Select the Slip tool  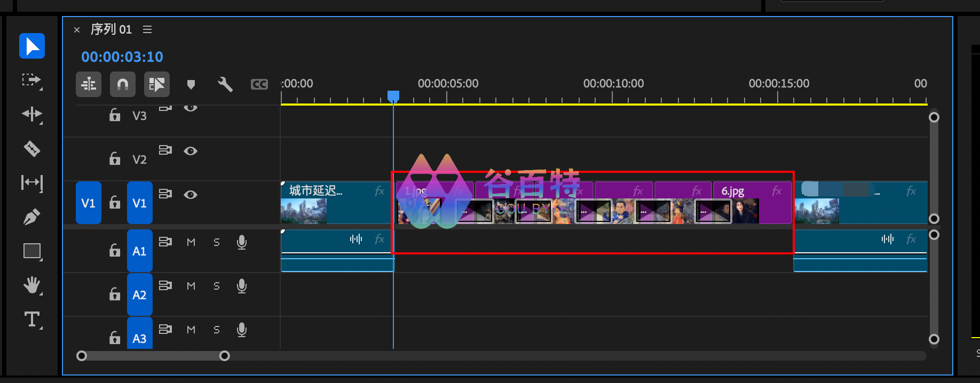point(32,182)
